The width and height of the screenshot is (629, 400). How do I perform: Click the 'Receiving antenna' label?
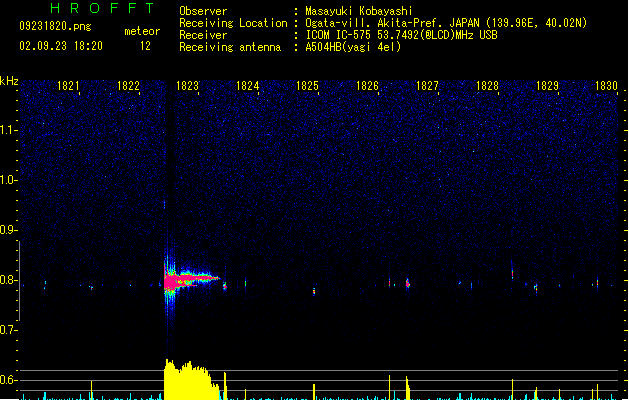(230, 47)
